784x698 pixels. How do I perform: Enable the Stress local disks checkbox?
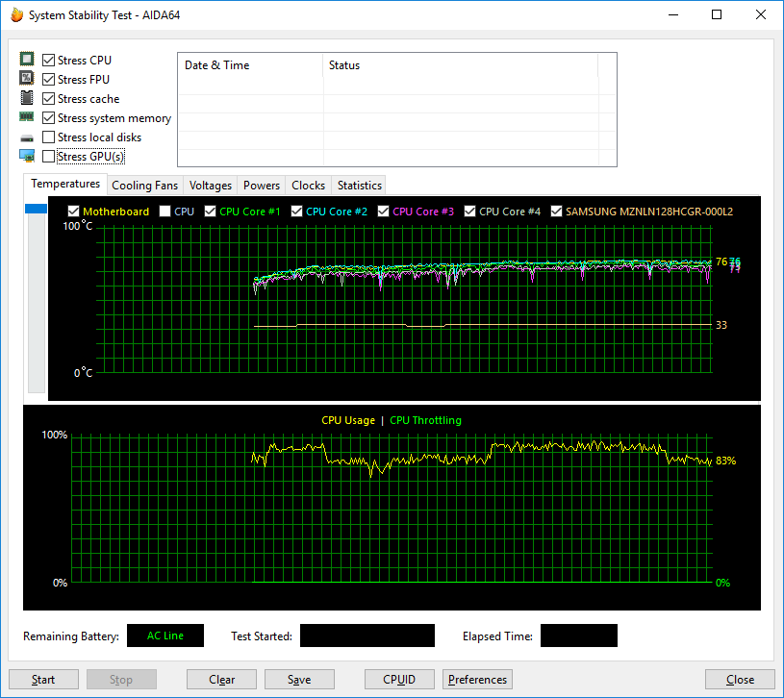(48, 137)
